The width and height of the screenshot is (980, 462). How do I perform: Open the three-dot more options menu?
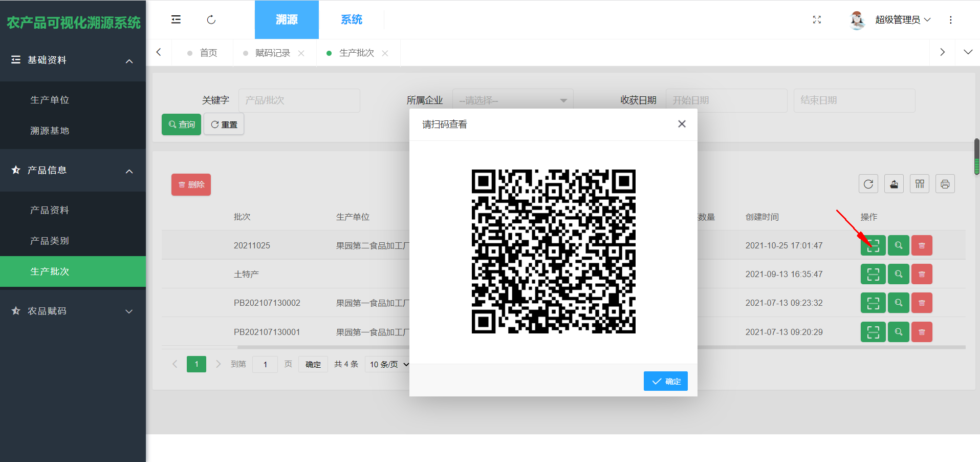[x=951, y=19]
